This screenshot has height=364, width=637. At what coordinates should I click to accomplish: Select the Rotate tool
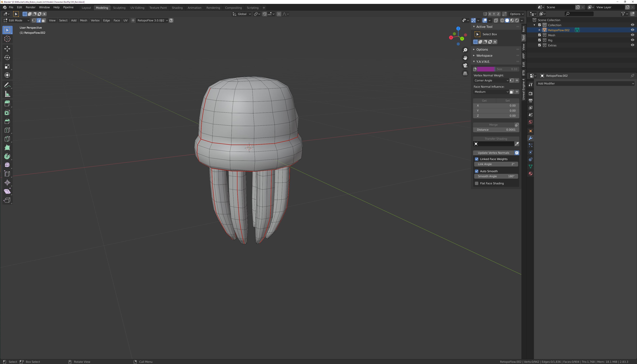point(7,58)
